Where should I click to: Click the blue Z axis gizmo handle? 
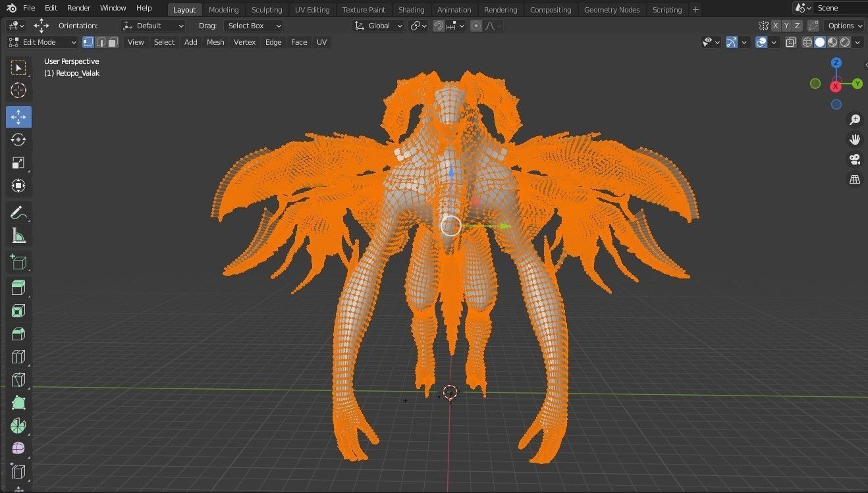click(x=836, y=63)
